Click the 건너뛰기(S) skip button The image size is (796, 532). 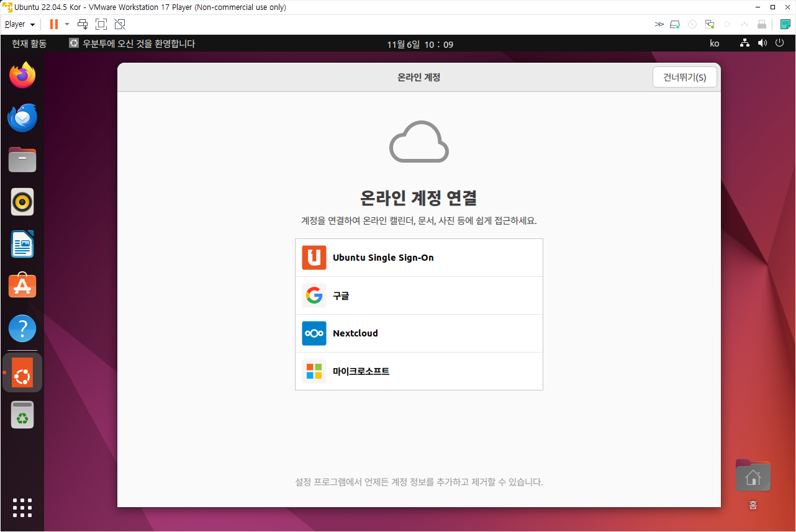685,77
